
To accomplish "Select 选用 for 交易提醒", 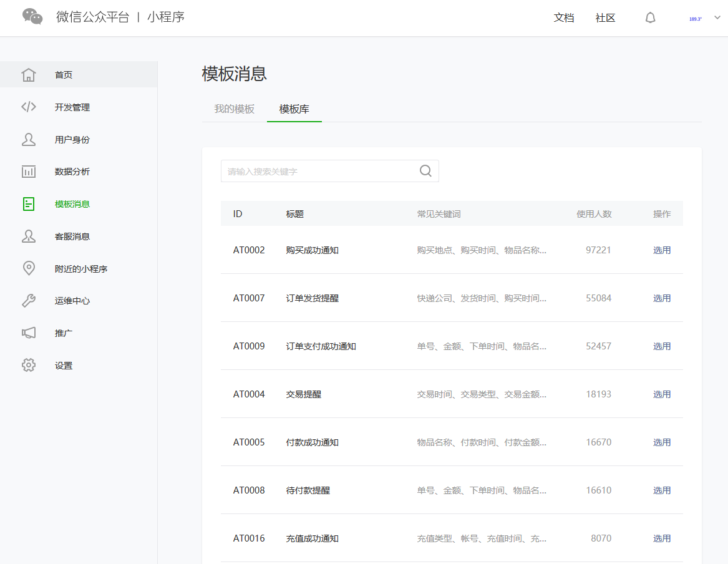I will (x=662, y=394).
